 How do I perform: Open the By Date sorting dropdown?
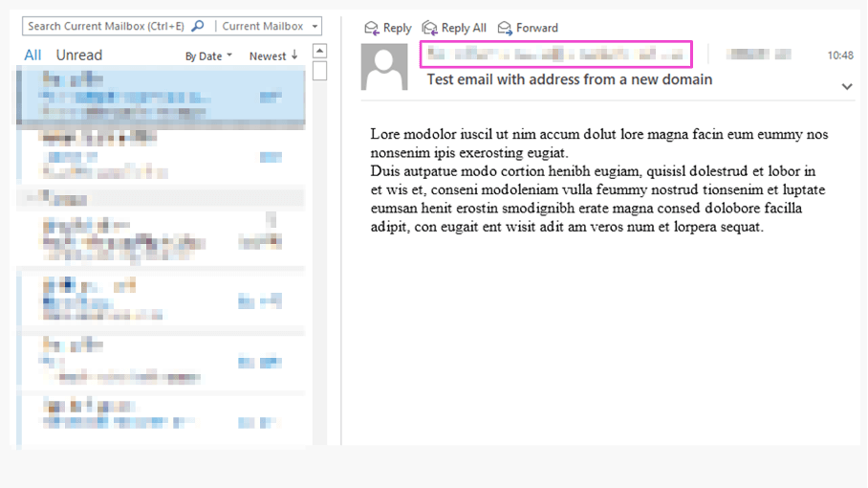[208, 55]
